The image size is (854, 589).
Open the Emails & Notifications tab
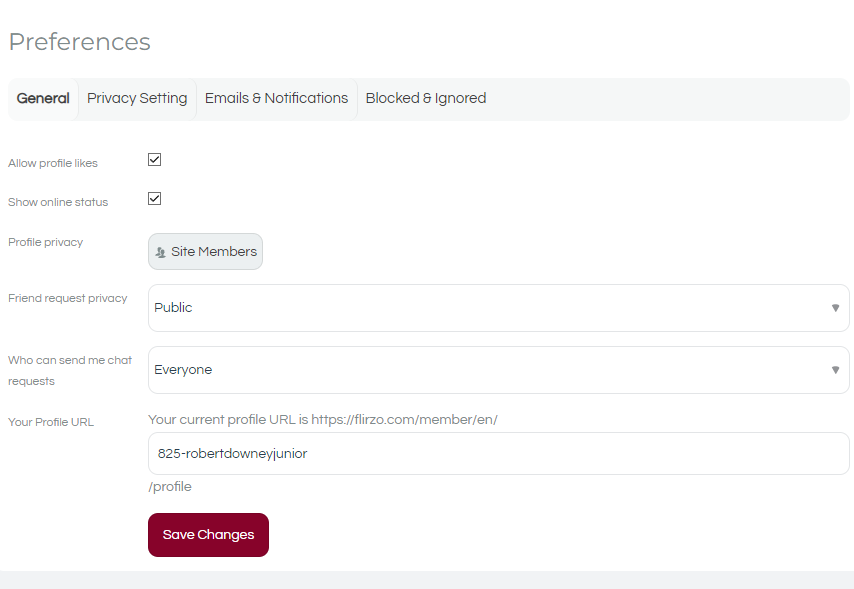pyautogui.click(x=276, y=98)
